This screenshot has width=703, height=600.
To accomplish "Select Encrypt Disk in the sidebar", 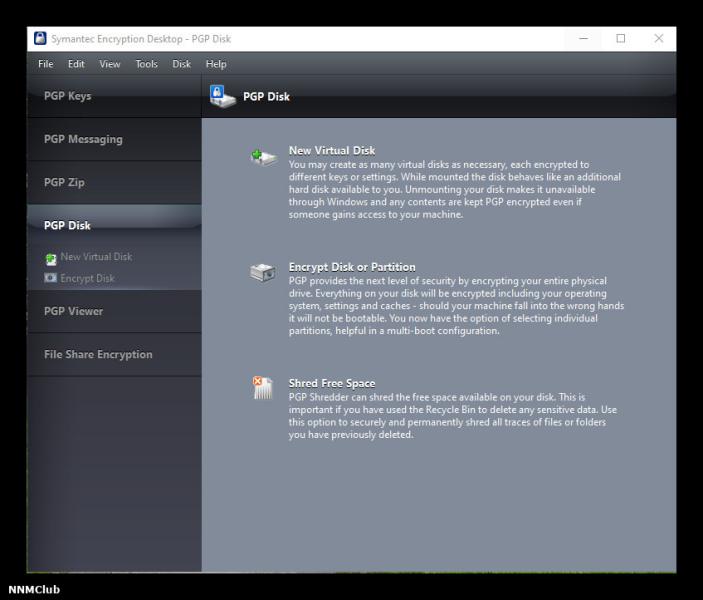I will point(87,278).
